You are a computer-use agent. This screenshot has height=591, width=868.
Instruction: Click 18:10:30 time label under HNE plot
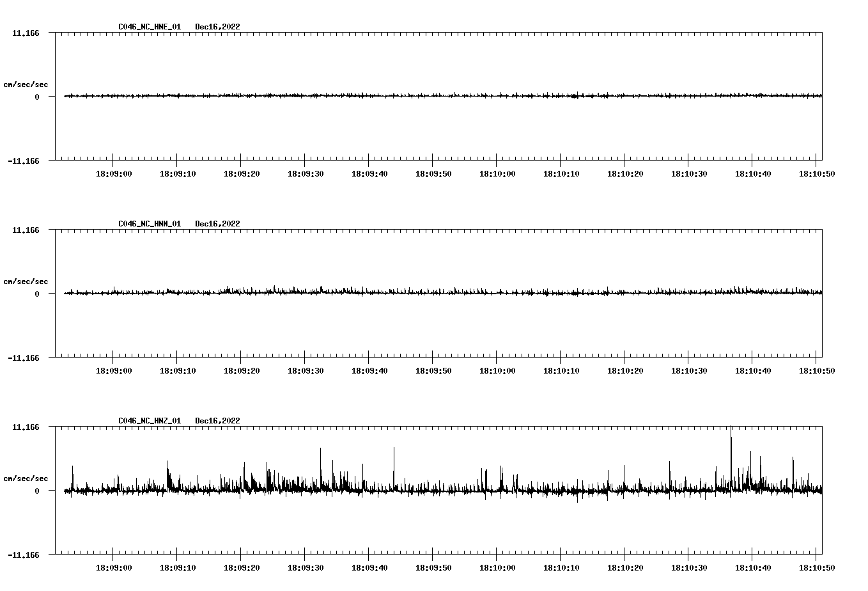(689, 173)
